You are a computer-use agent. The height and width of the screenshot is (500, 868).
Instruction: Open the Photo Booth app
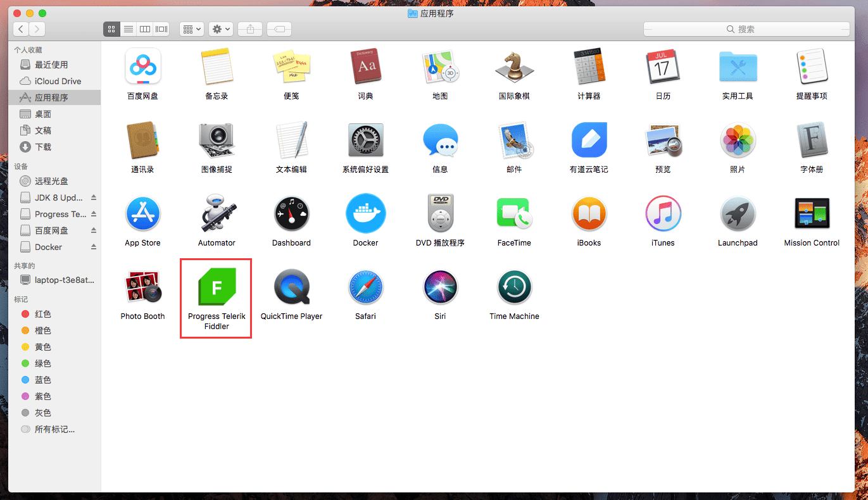point(142,287)
